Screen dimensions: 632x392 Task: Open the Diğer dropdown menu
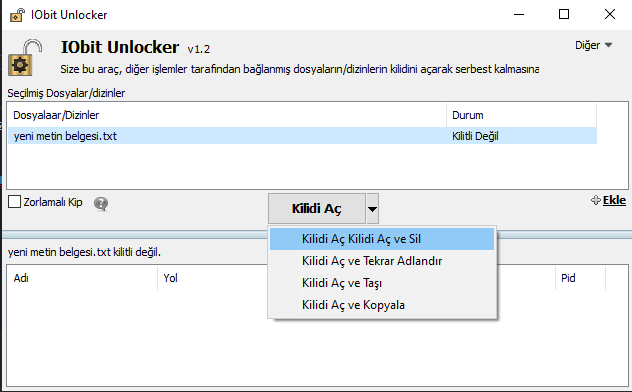click(x=593, y=45)
